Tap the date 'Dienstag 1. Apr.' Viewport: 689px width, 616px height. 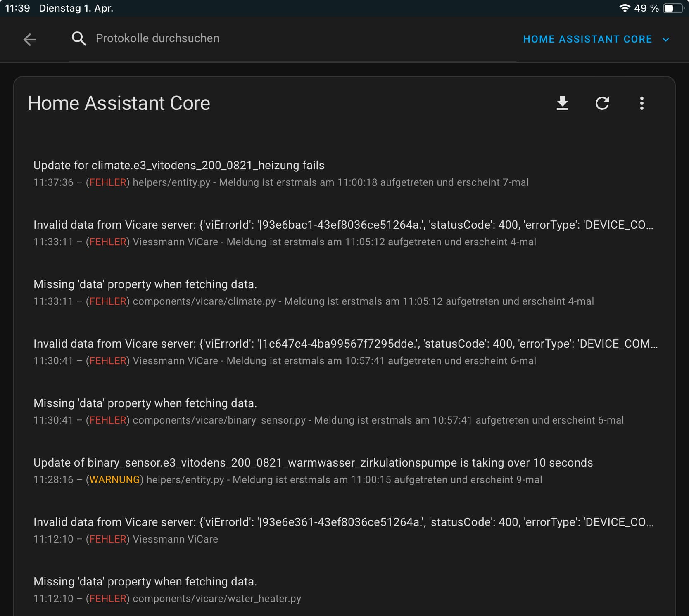pyautogui.click(x=76, y=8)
